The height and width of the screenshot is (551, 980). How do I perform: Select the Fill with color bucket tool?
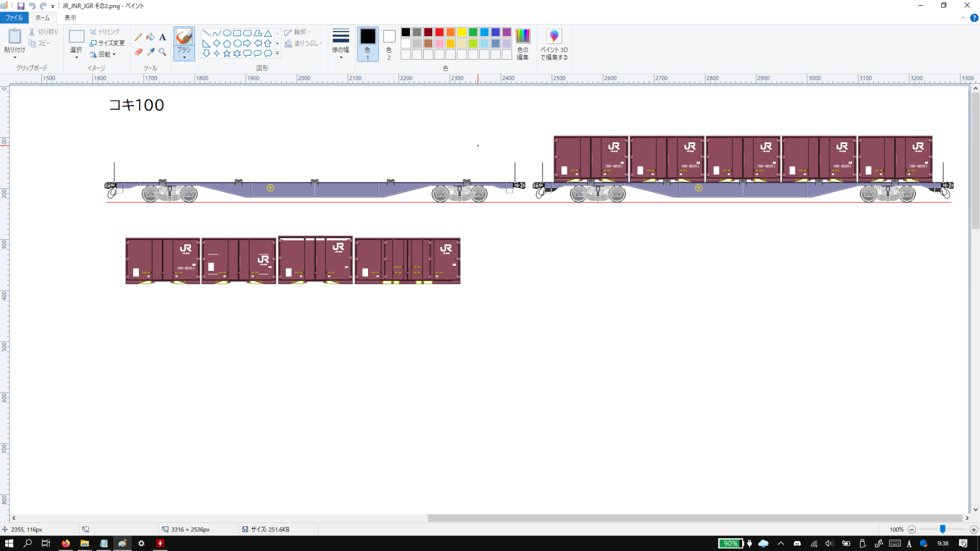click(150, 37)
